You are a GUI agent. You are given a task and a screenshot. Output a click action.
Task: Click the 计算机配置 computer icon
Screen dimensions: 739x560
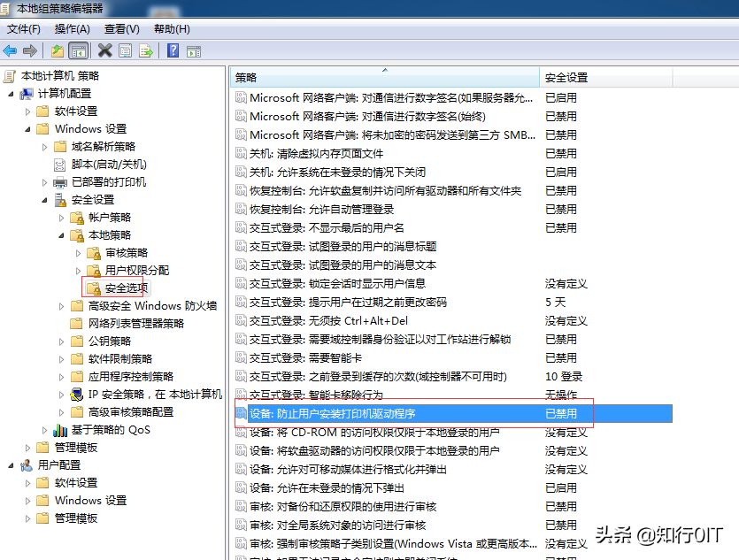click(27, 94)
